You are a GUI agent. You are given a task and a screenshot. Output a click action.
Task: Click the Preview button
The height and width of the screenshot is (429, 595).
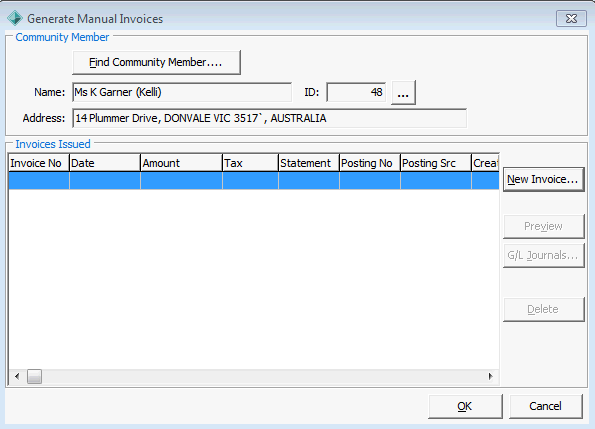(543, 226)
